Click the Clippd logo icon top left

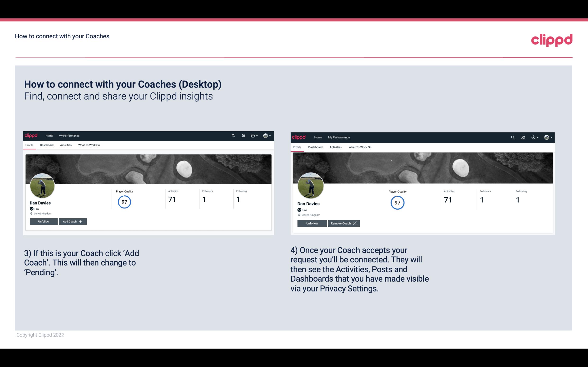coord(31,136)
